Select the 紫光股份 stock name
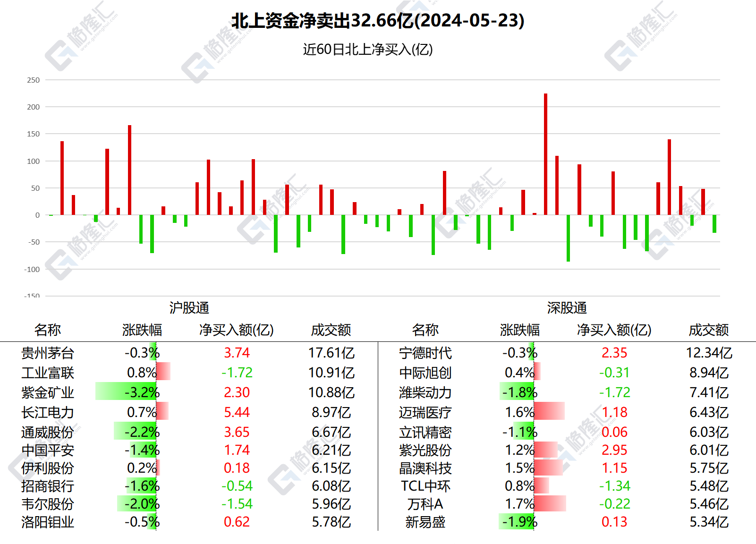Viewport: 756px width, 544px height. (425, 450)
